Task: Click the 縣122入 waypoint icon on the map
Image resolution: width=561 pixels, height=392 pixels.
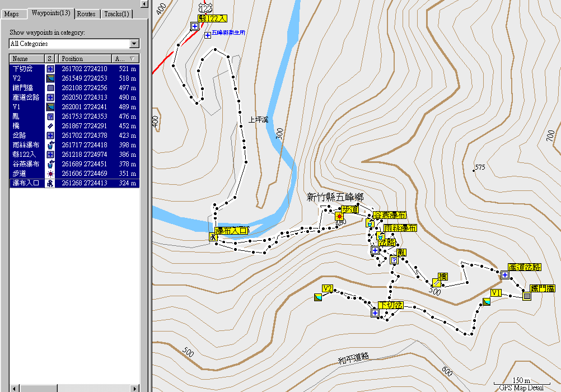Action: click(195, 26)
